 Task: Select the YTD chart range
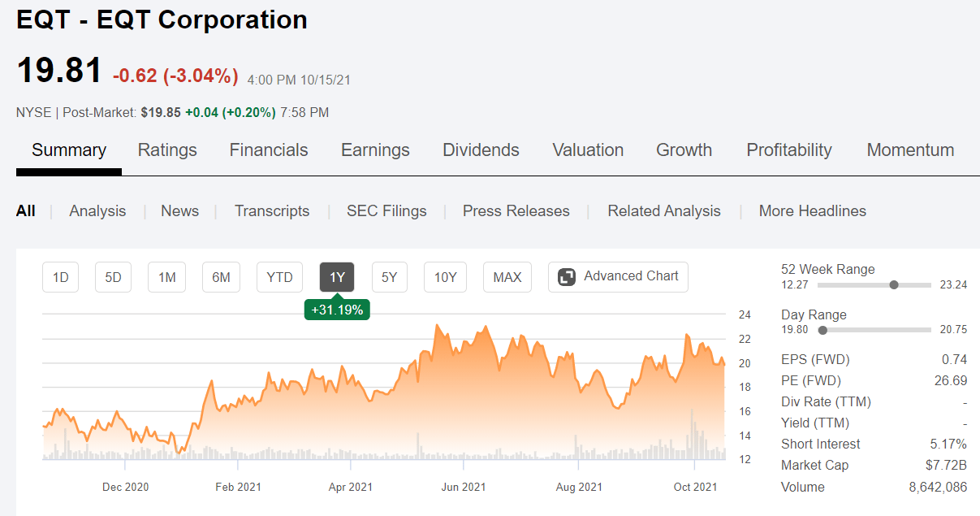click(x=280, y=277)
